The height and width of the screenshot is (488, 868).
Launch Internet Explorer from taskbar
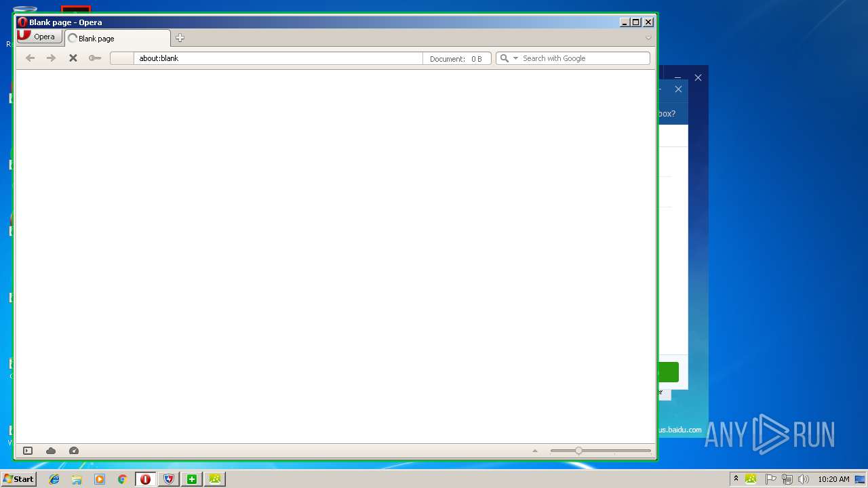coord(54,479)
